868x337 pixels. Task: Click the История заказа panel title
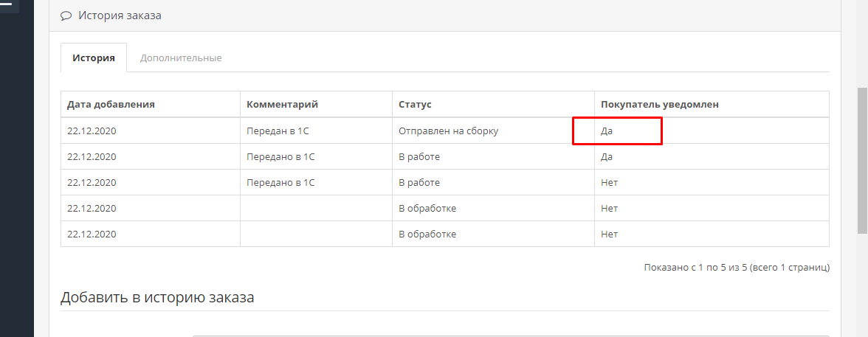(x=120, y=15)
